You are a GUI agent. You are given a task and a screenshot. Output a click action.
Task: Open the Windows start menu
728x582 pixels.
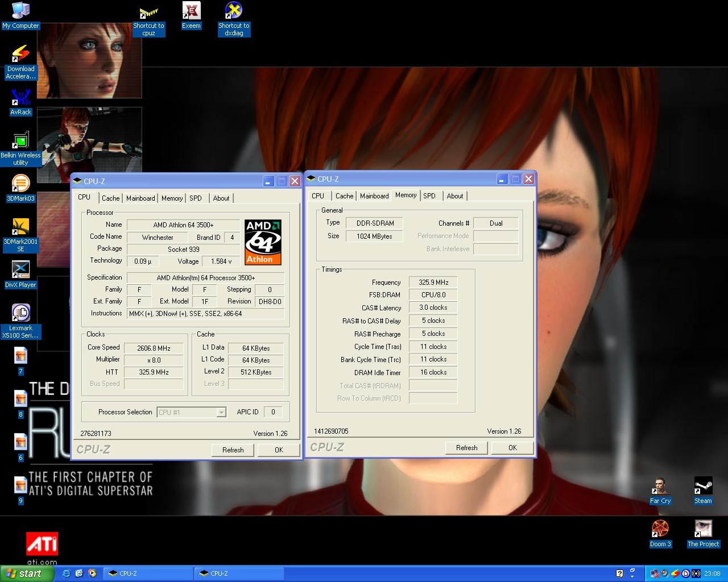27,573
